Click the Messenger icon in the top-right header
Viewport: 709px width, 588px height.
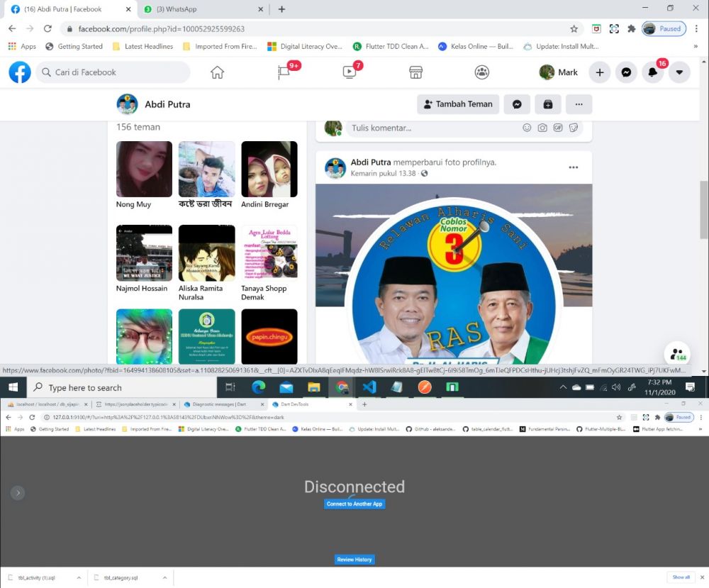click(627, 72)
